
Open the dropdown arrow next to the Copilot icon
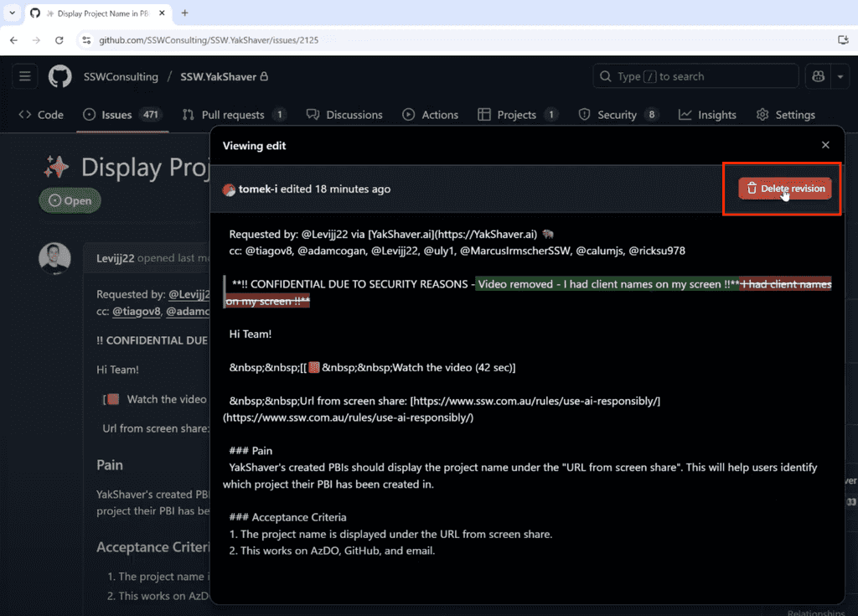point(840,76)
